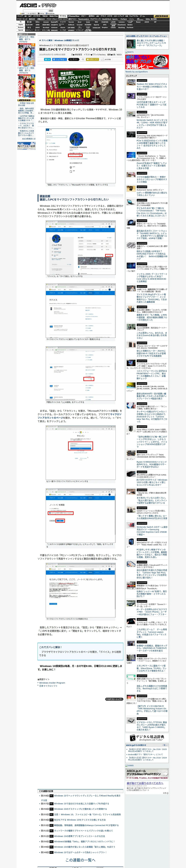The height and width of the screenshot is (868, 186).
Task: Open the Web Pro navigation tab
Action: coord(54,16)
